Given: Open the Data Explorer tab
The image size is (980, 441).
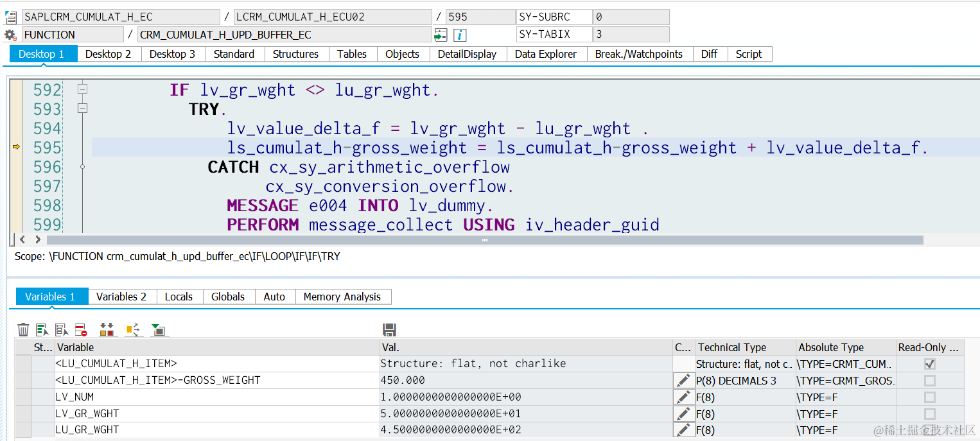Looking at the screenshot, I should [x=546, y=54].
